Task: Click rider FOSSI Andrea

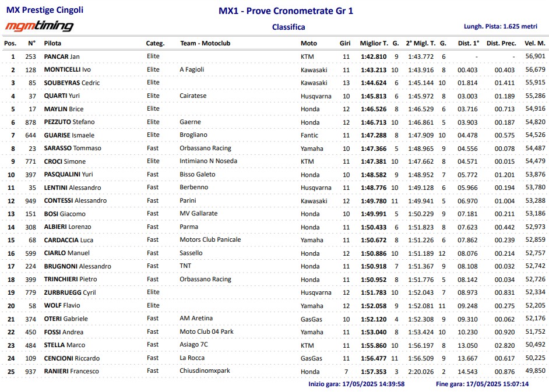Action: click(x=64, y=332)
